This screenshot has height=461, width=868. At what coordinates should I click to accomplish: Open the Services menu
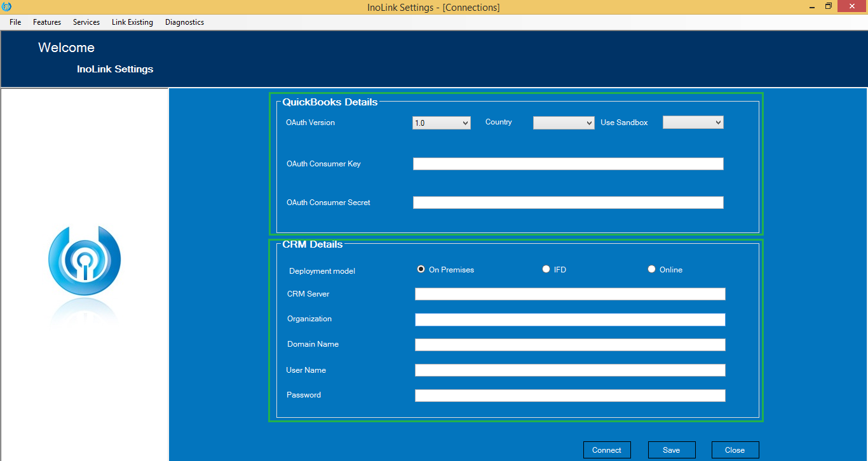[86, 22]
